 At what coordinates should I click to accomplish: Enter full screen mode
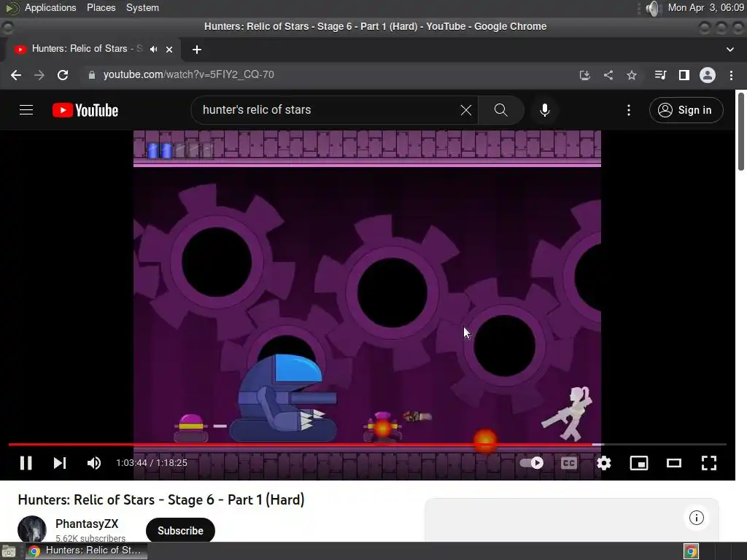coord(709,463)
